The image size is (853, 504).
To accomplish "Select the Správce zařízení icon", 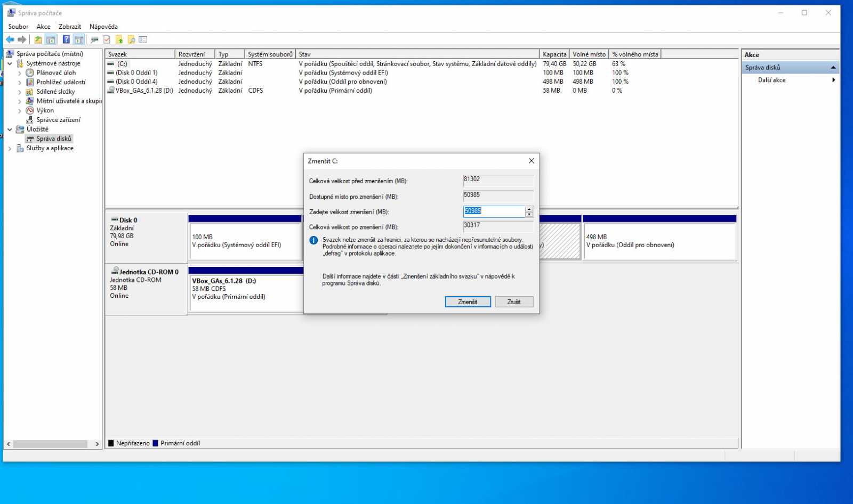I will (x=30, y=120).
